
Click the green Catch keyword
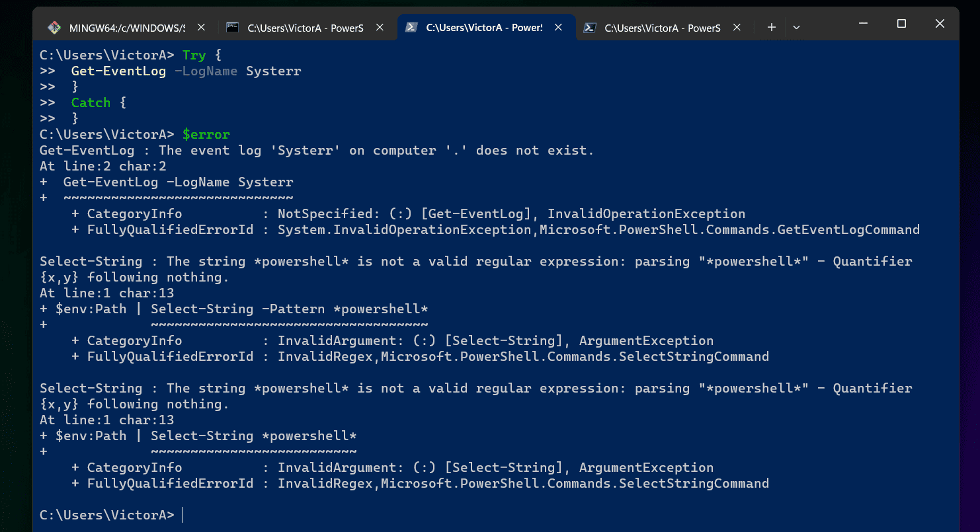coord(91,103)
